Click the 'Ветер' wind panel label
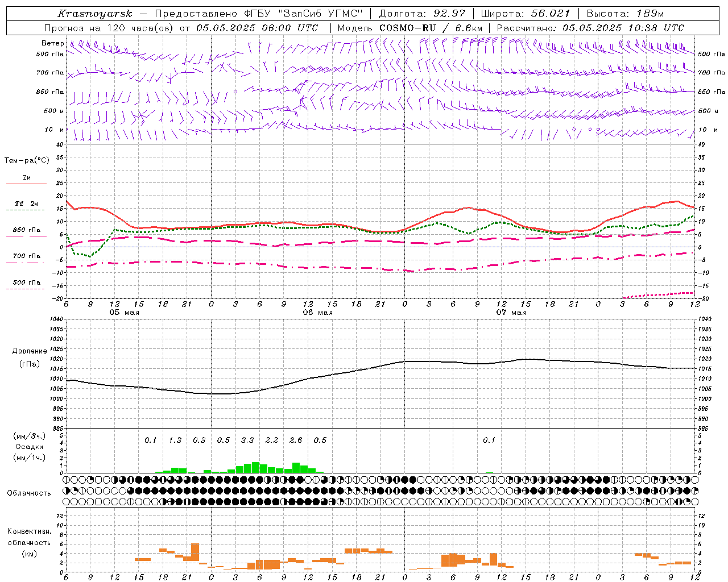This screenshot has width=728, height=582. click(x=53, y=43)
